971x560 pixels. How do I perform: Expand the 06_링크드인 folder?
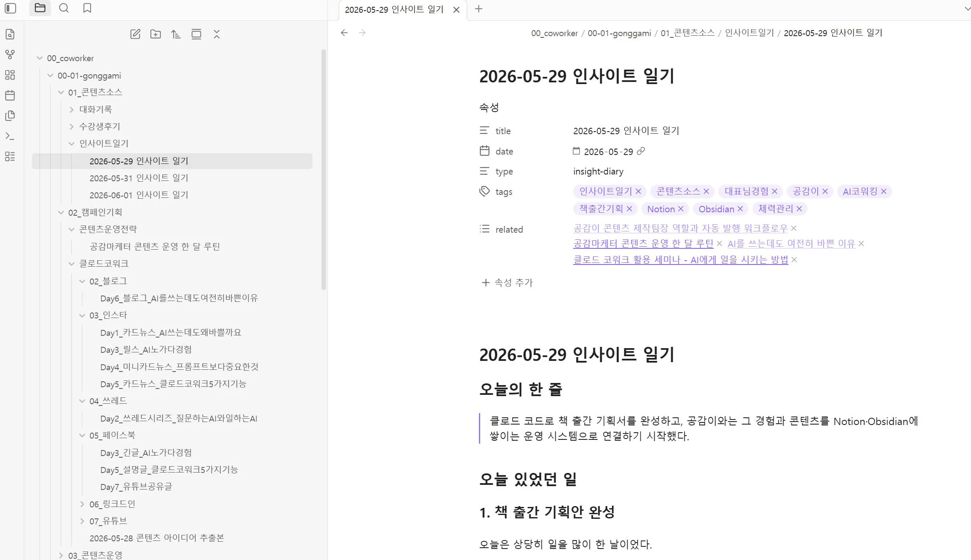82,504
